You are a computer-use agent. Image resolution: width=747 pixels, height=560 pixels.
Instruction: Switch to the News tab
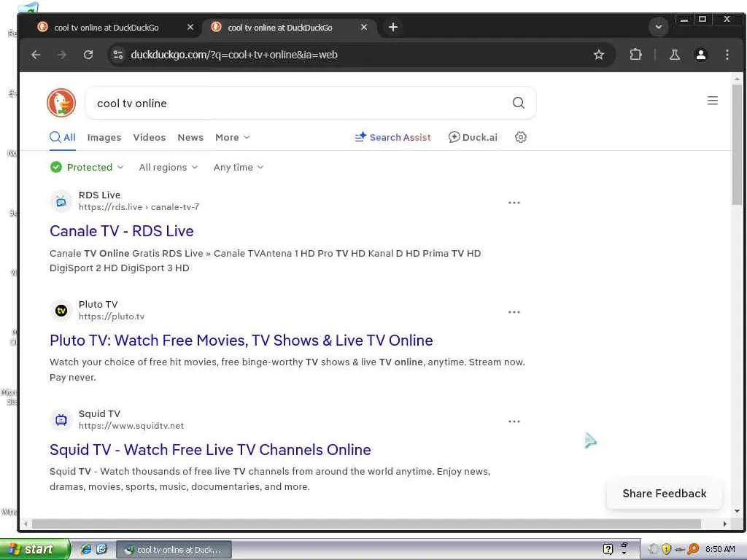click(x=190, y=137)
